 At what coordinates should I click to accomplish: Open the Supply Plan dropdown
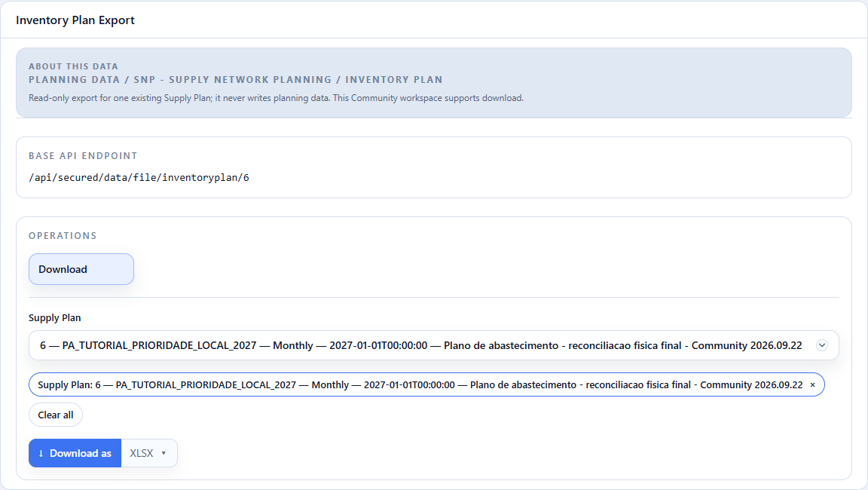click(433, 345)
